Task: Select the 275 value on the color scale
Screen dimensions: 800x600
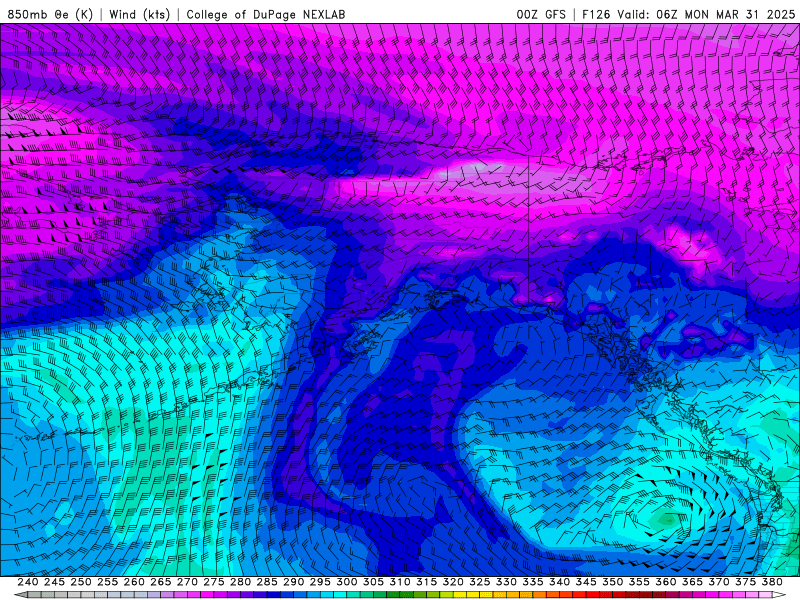Action: tap(213, 582)
